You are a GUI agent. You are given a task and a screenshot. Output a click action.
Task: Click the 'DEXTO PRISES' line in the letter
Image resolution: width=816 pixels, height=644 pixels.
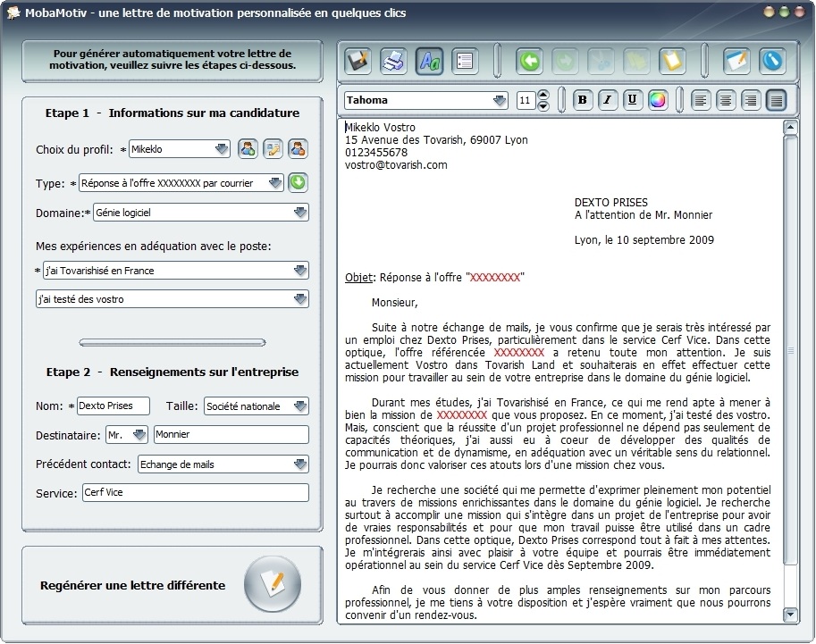point(611,203)
